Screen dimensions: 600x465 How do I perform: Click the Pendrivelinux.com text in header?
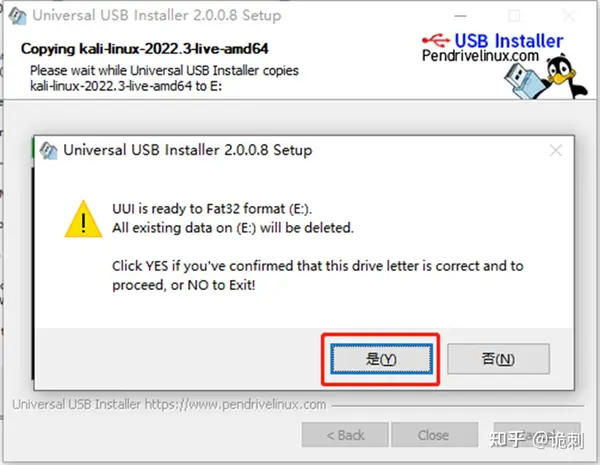coord(480,56)
